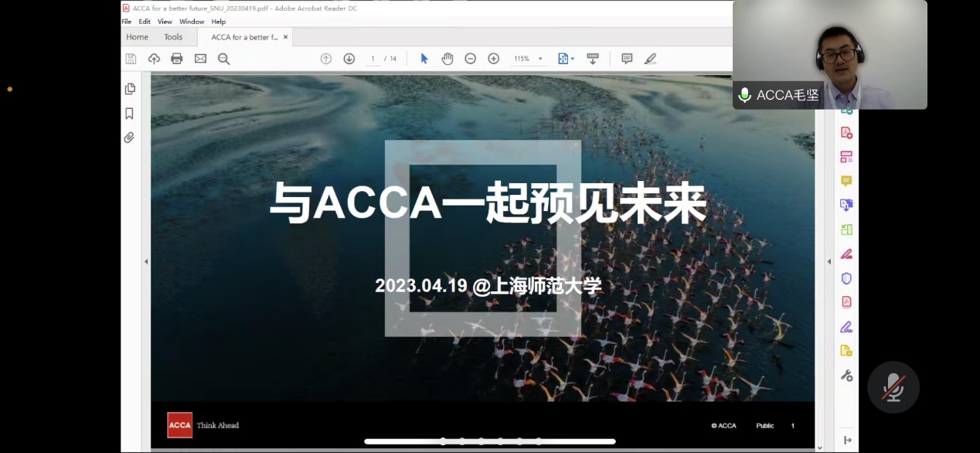Toggle the muted microphone button
Screen dimensions: 980x453
pos(893,387)
